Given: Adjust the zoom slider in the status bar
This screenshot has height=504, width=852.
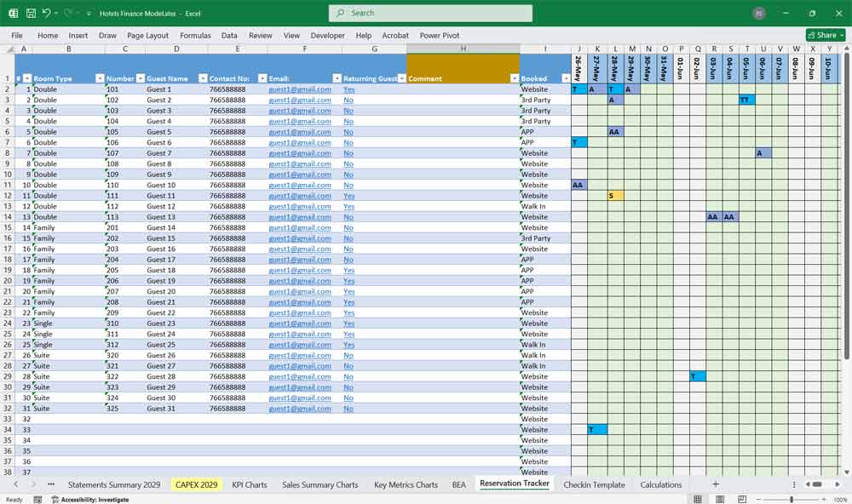Looking at the screenshot, I should pos(792,499).
